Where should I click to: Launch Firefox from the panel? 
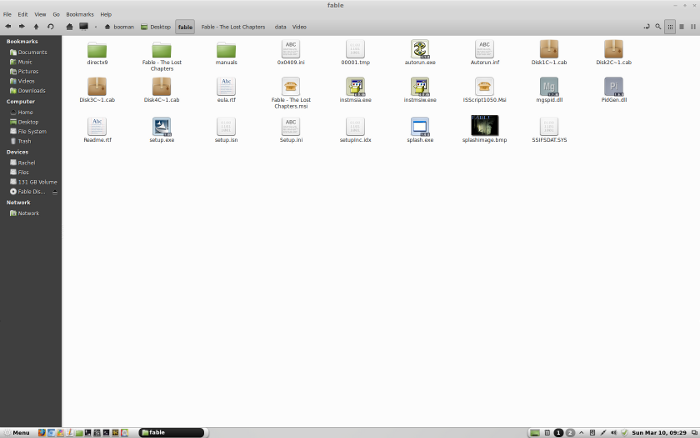coord(42,433)
